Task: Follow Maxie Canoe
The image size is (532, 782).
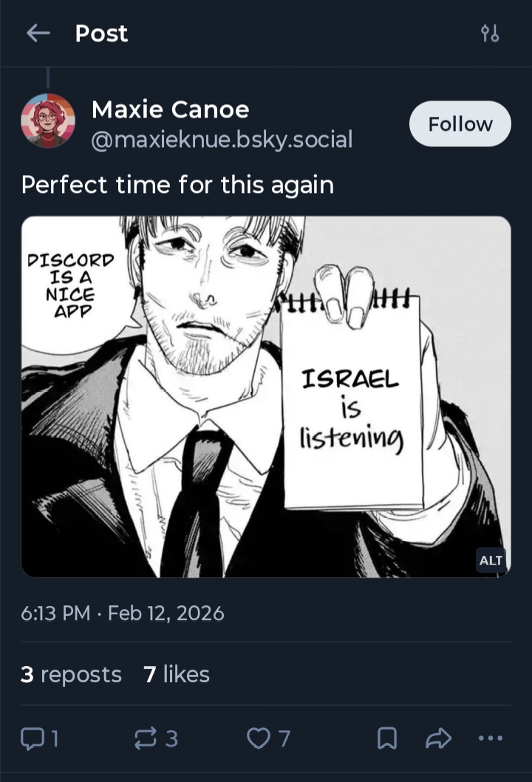Action: point(460,123)
